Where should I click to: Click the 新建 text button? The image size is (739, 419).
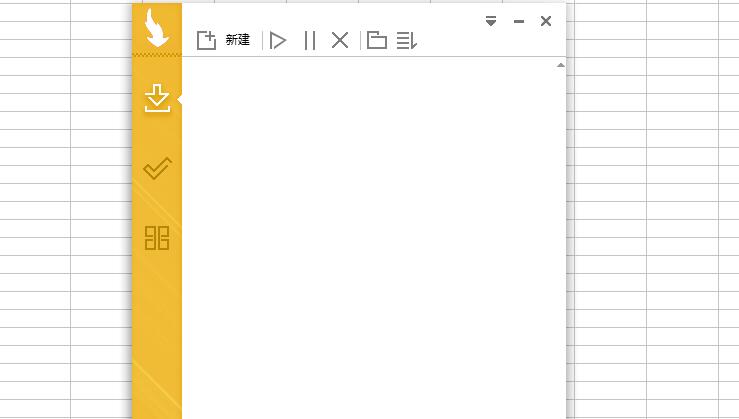point(238,40)
